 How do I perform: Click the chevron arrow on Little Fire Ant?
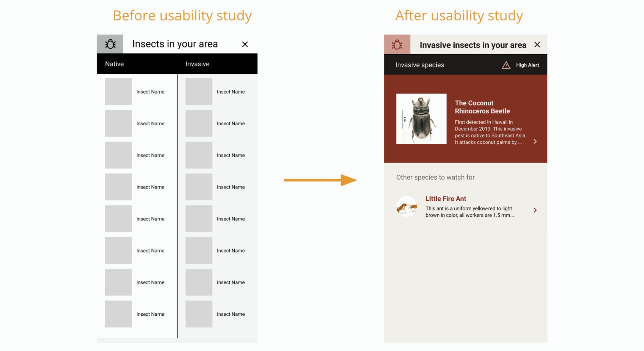click(x=535, y=210)
